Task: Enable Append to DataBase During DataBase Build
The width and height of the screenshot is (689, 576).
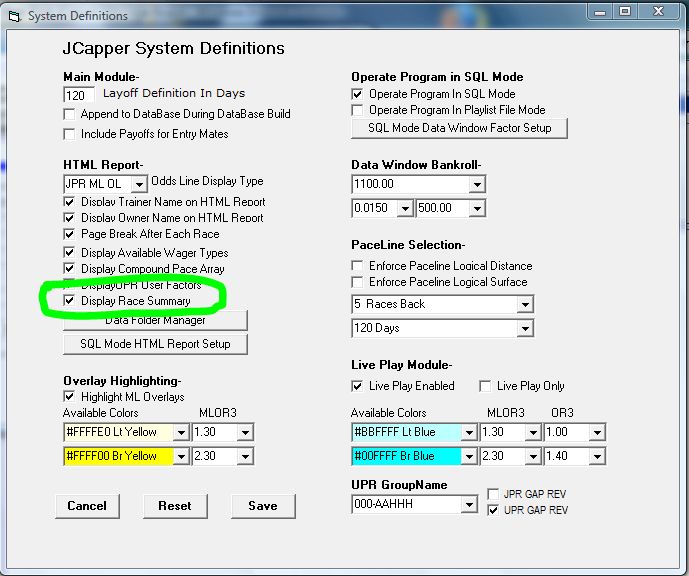Action: 69,115
